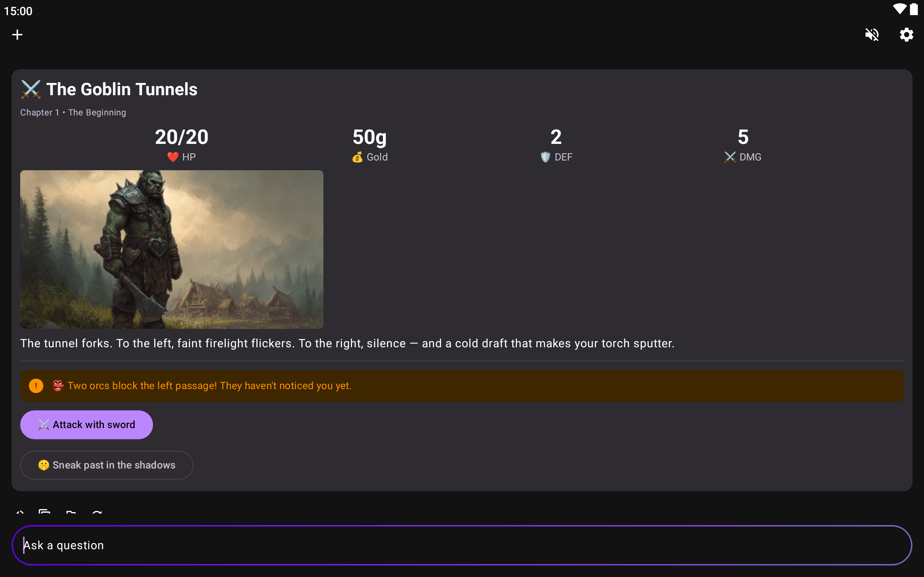924x577 pixels.
Task: Start a new chat with plus icon
Action: [x=17, y=35]
